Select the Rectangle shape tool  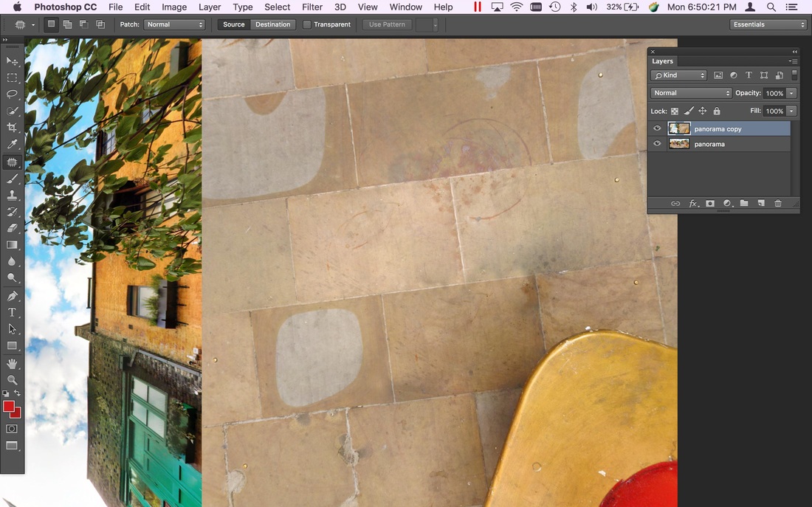pyautogui.click(x=12, y=346)
